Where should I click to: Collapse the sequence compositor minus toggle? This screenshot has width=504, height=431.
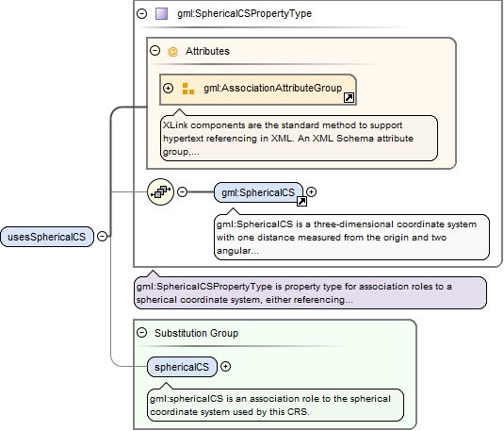point(182,192)
